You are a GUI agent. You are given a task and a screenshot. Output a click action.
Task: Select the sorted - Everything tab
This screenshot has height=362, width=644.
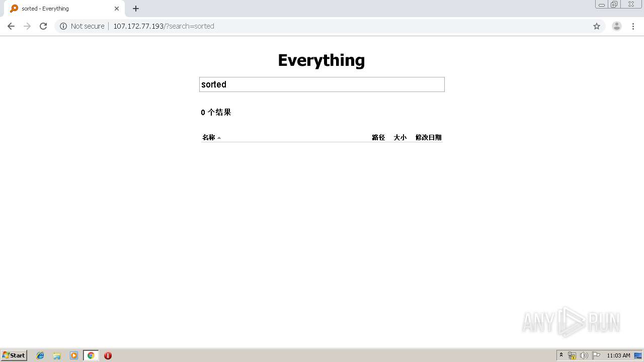65,9
